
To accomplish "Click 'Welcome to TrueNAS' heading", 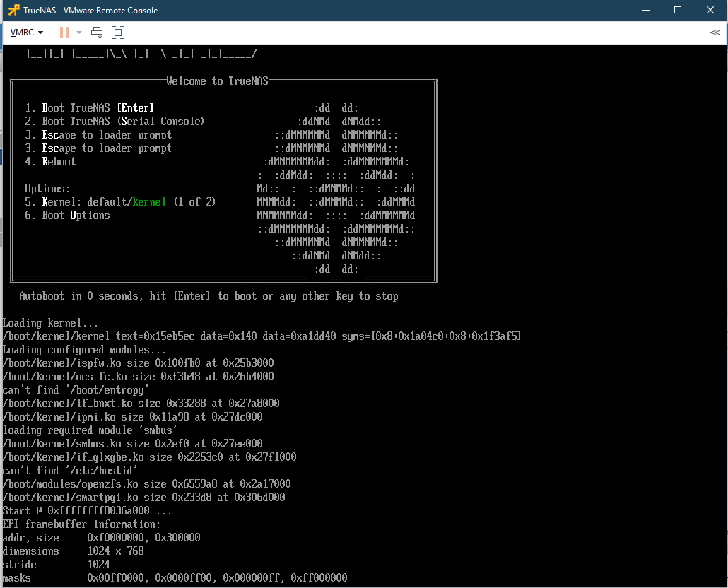I will pyautogui.click(x=217, y=81).
